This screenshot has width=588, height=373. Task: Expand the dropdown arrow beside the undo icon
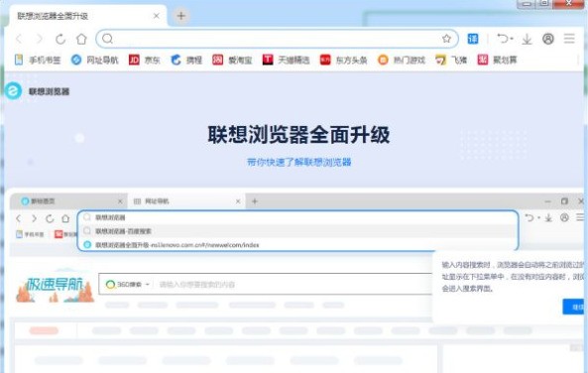(512, 39)
